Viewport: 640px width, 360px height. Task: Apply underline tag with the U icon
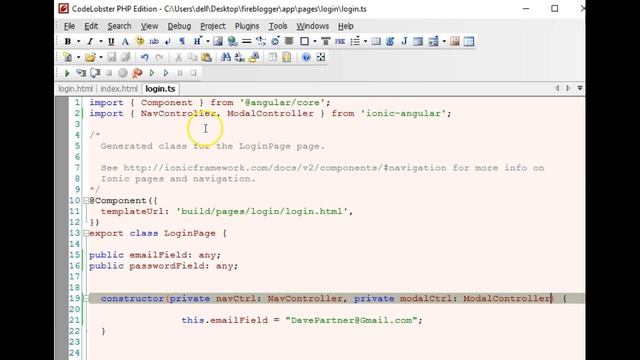pyautogui.click(x=111, y=41)
